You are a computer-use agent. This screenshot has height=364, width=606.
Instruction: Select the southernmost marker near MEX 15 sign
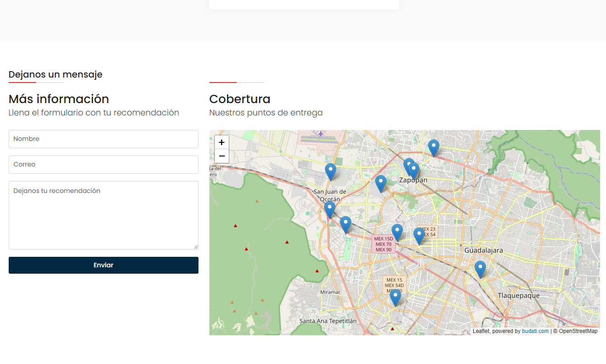tap(395, 298)
